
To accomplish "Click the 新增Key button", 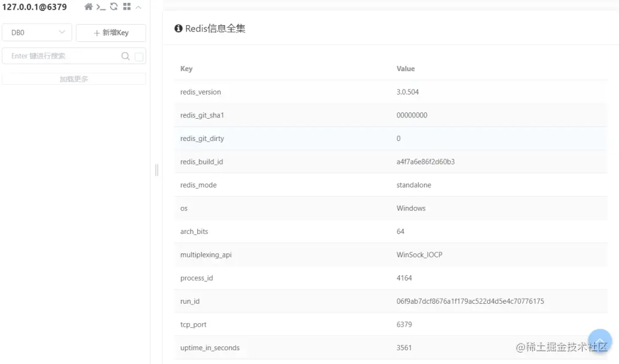I will pyautogui.click(x=111, y=32).
